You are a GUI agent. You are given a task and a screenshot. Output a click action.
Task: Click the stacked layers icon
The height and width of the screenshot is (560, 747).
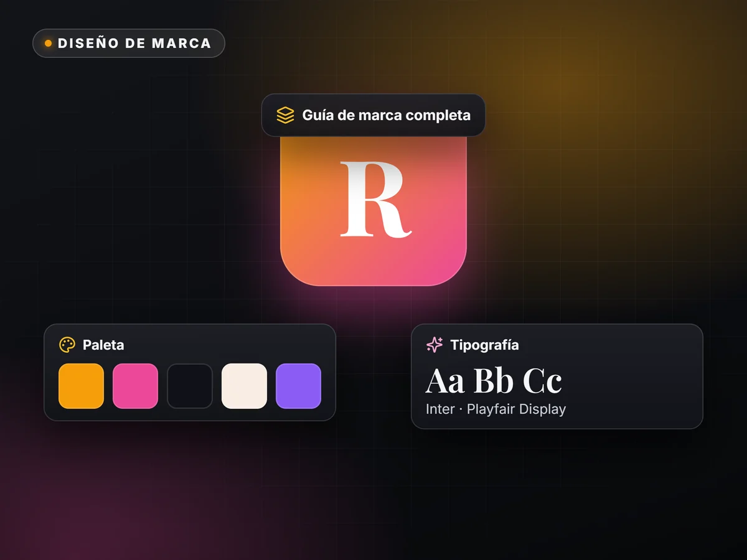point(285,115)
